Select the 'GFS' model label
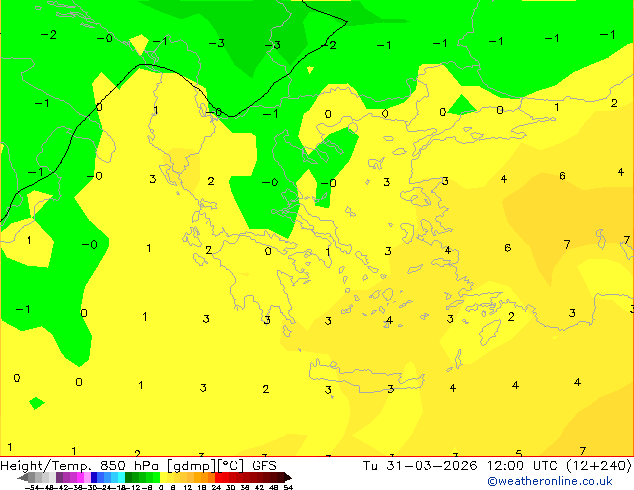The height and width of the screenshot is (490, 634). click(264, 465)
